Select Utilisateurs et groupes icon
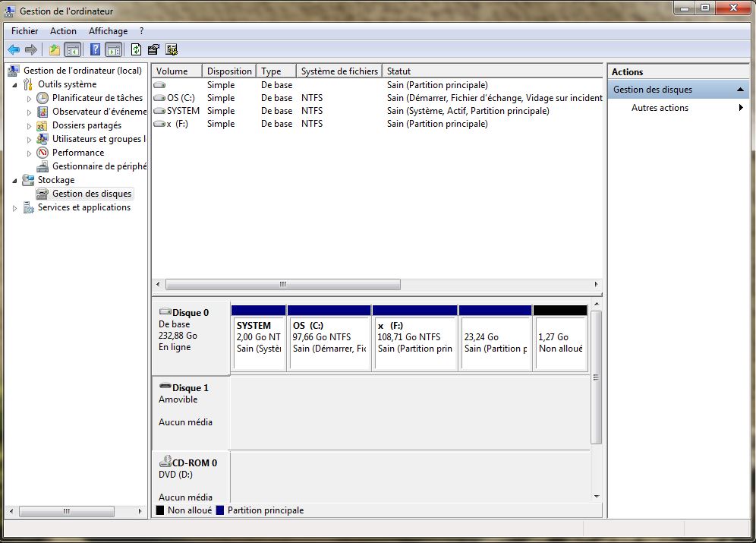 pyautogui.click(x=43, y=139)
